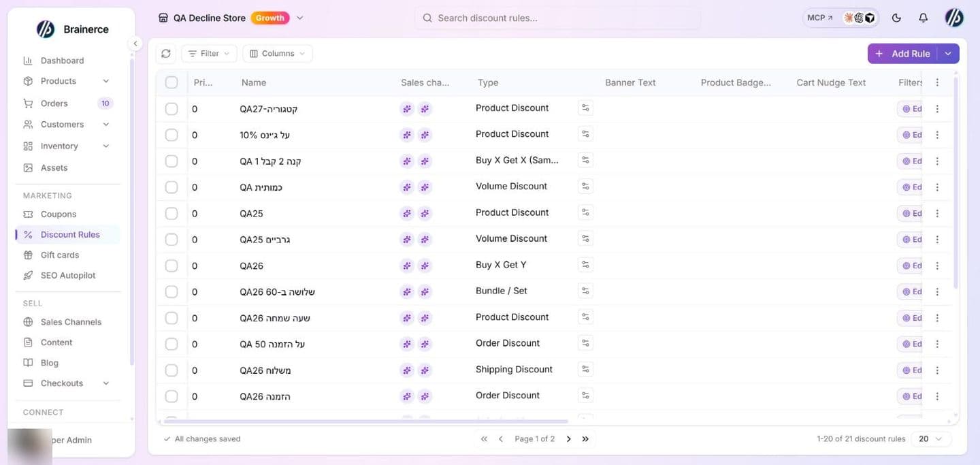Screen dimensions: 980x465
Task: Click the first sales channel icon in QA27 row
Action: (407, 108)
